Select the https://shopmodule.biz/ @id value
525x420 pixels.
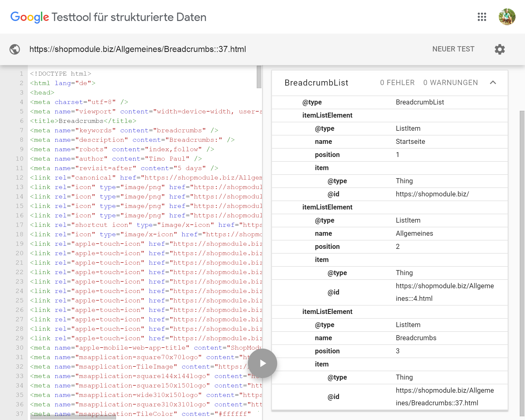(432, 194)
